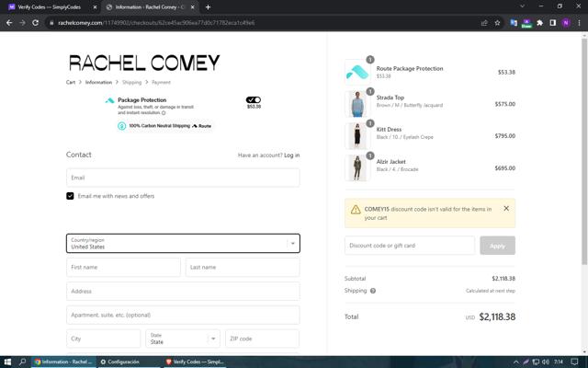This screenshot has height=368, width=588.
Task: Click the Information Rachel taskbar Chrome button
Action: click(63, 362)
